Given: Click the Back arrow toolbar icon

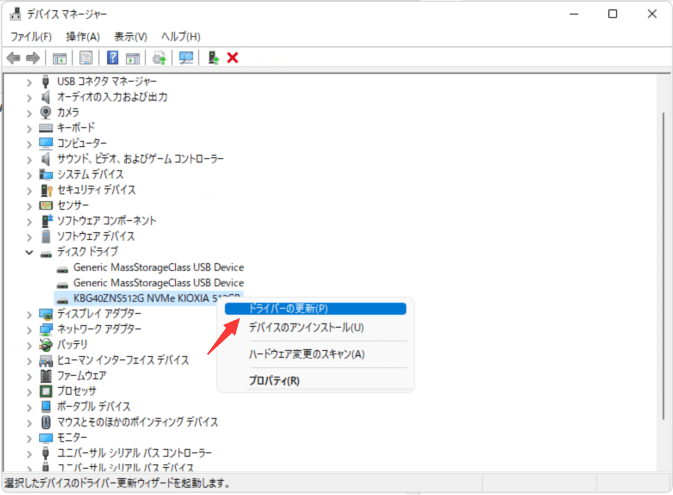Looking at the screenshot, I should (x=13, y=58).
